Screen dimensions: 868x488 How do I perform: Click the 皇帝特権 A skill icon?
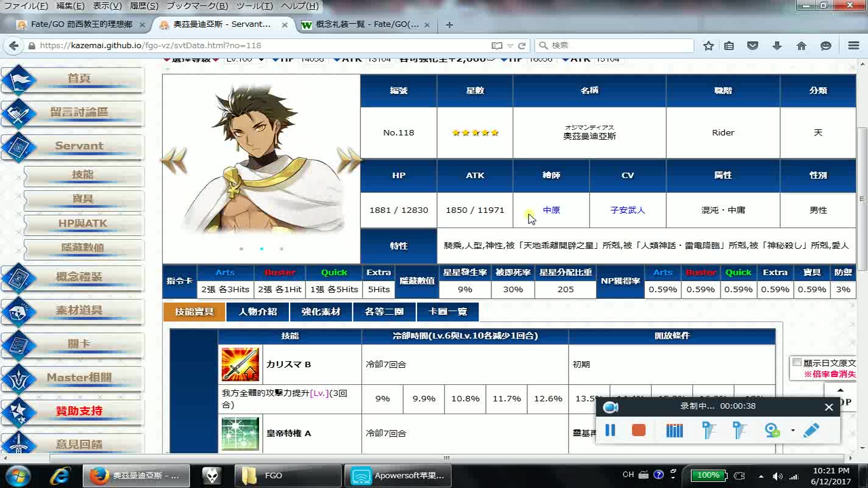tap(240, 434)
